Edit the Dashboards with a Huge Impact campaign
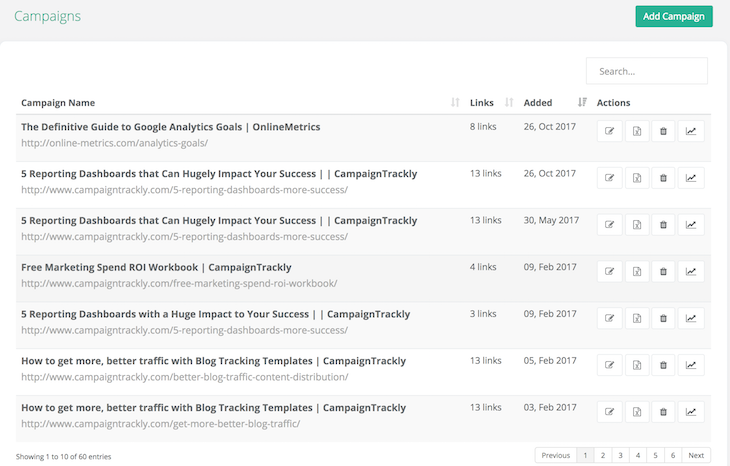 (x=609, y=318)
